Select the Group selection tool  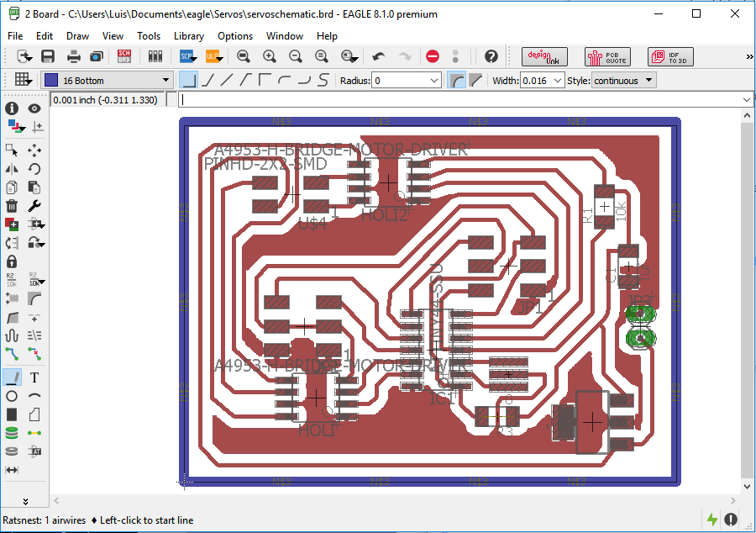tap(12, 150)
